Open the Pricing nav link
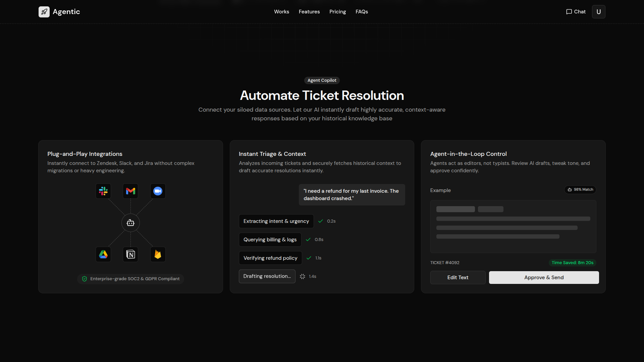The height and width of the screenshot is (362, 644). [337, 12]
